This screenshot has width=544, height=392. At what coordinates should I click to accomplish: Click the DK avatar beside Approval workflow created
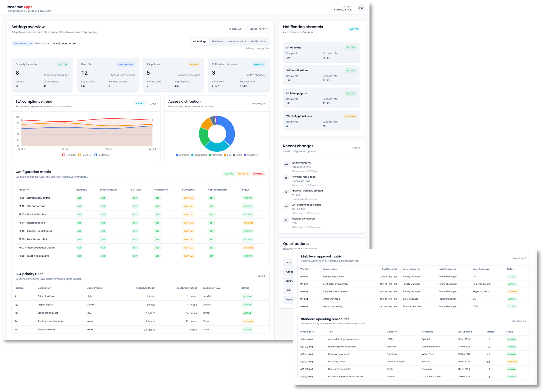286,192
